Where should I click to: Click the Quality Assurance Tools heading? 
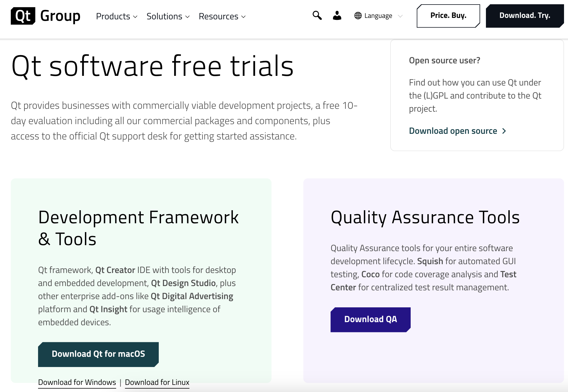coord(425,218)
